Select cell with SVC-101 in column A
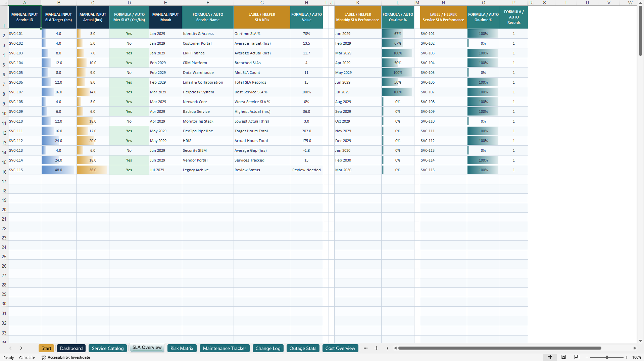Screen dimensions: 644x361 (24, 34)
